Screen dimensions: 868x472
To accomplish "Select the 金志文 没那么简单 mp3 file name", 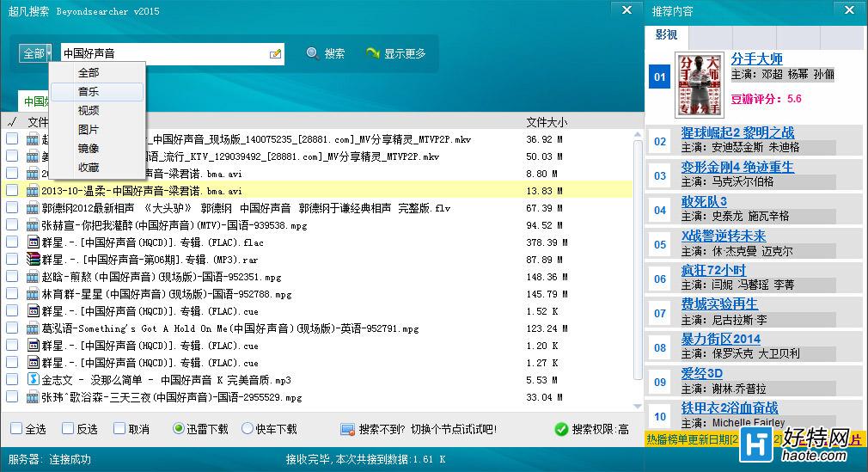I will point(167,380).
